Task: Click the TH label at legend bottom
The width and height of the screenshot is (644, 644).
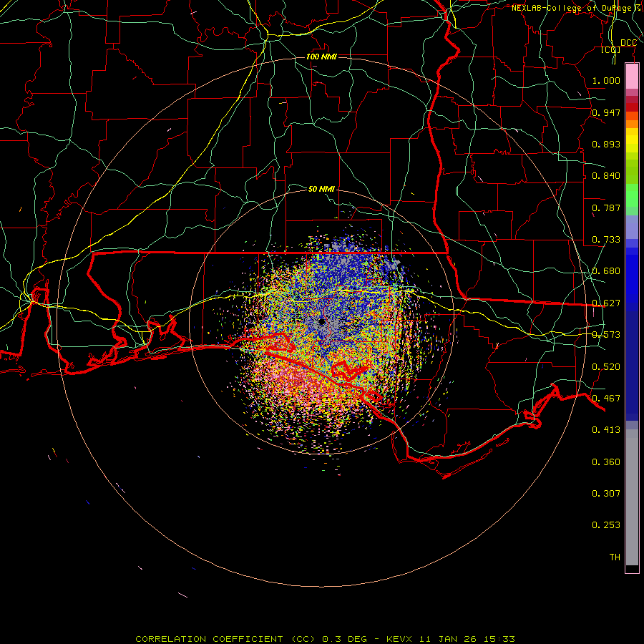Action: (615, 557)
